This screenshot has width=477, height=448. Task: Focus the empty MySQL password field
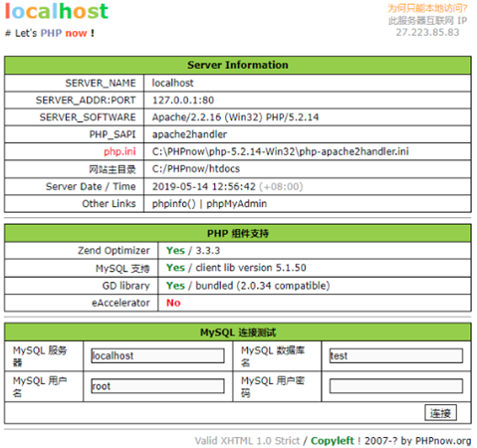coord(396,386)
